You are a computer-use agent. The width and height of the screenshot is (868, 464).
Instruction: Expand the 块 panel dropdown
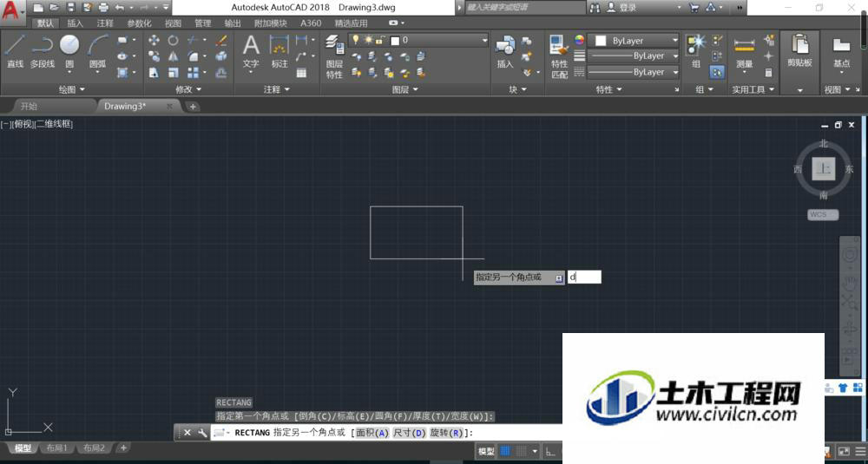point(517,89)
